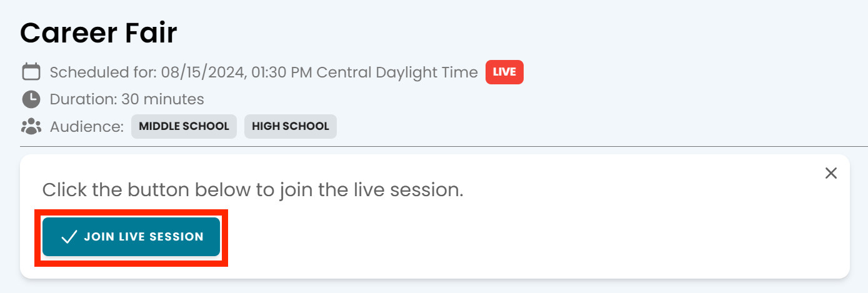Join the live session

tap(131, 237)
